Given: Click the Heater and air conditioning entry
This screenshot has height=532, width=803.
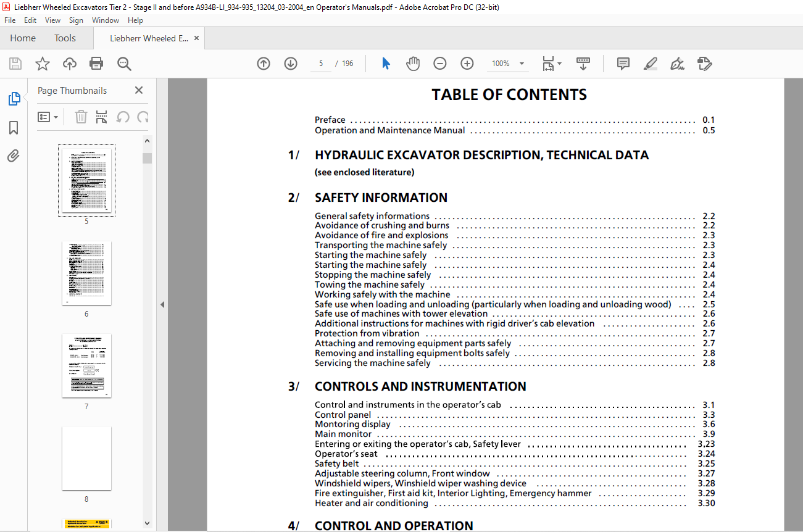Looking at the screenshot, I should pos(515,503).
